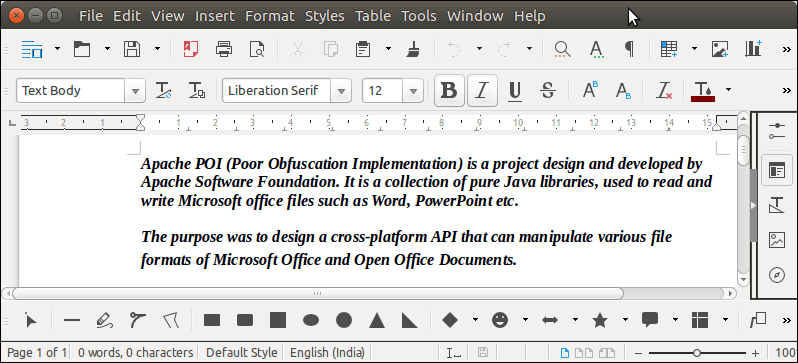This screenshot has width=798, height=363.
Task: Click English (India) language in status bar
Action: click(327, 352)
